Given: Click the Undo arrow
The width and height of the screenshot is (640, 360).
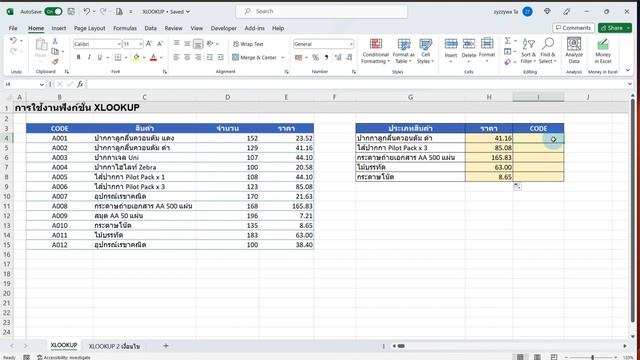Looking at the screenshot, I should (x=13, y=40).
